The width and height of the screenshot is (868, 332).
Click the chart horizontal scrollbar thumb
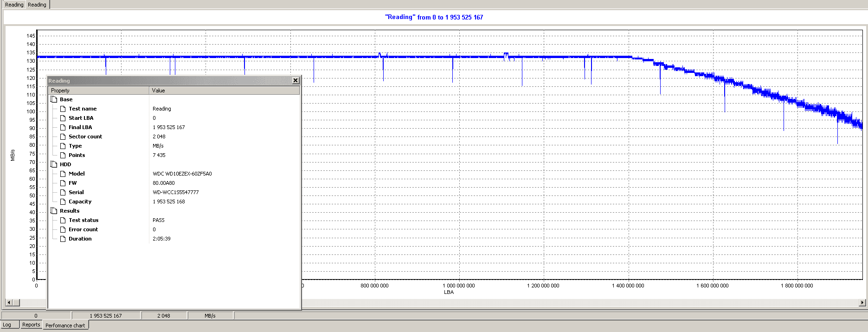[16, 303]
